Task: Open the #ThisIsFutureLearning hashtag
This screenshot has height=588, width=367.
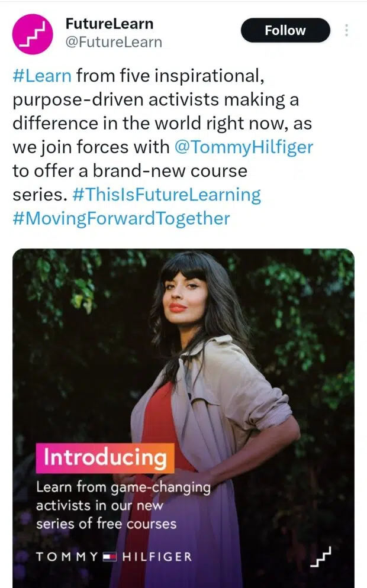Action: [166, 195]
